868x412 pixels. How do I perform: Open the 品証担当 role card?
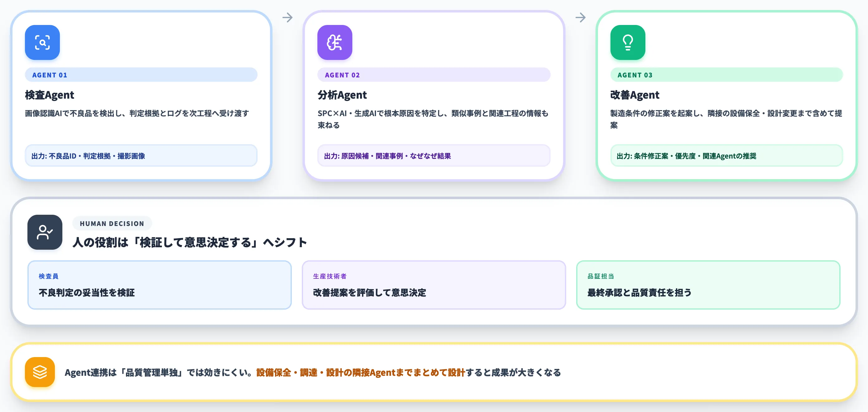coord(708,285)
